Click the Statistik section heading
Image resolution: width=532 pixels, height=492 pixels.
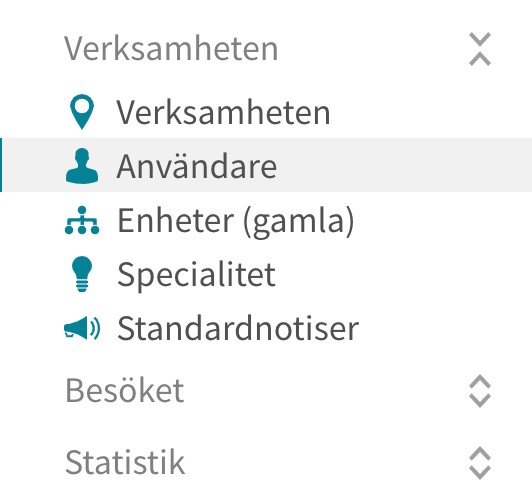[x=125, y=462]
